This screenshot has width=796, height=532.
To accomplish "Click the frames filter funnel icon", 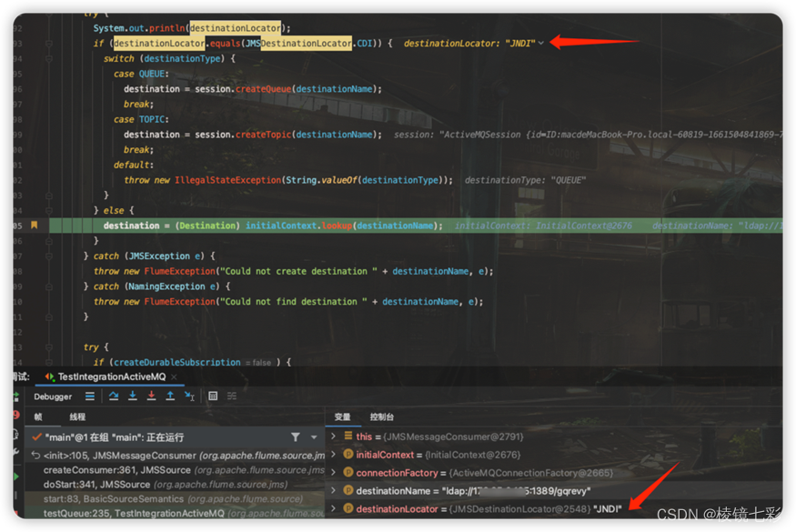I will pyautogui.click(x=296, y=437).
